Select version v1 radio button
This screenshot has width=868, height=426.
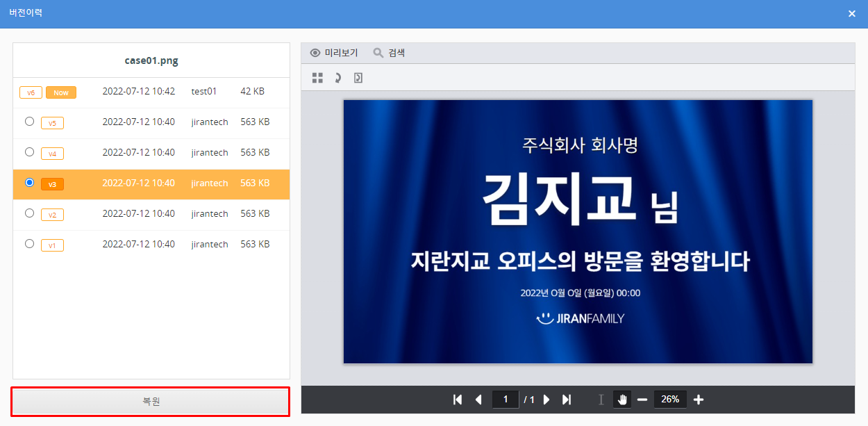pos(29,244)
